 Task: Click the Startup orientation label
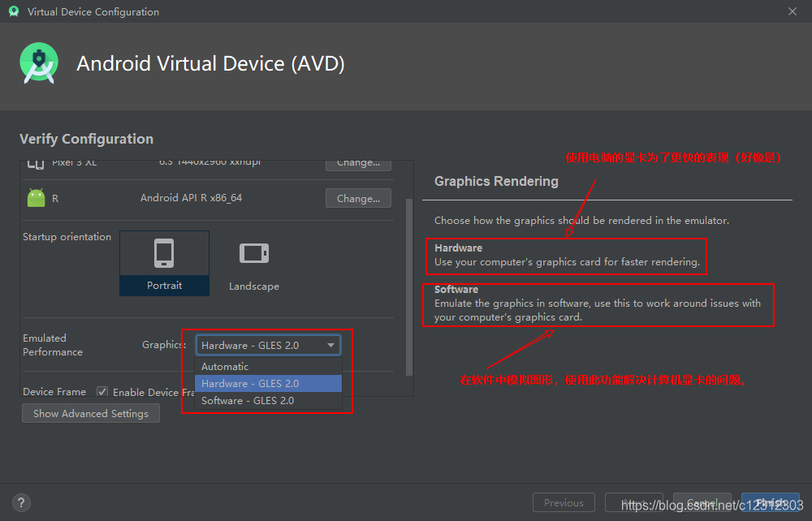pos(67,236)
